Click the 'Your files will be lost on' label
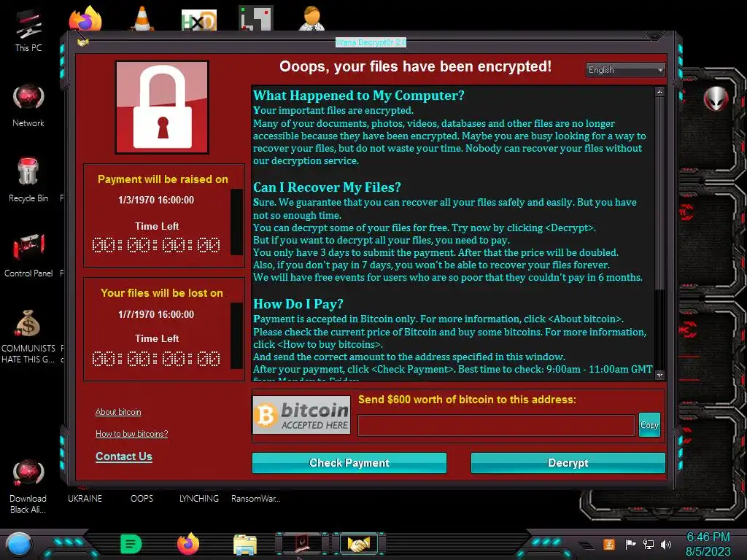747x560 pixels. coord(162,293)
